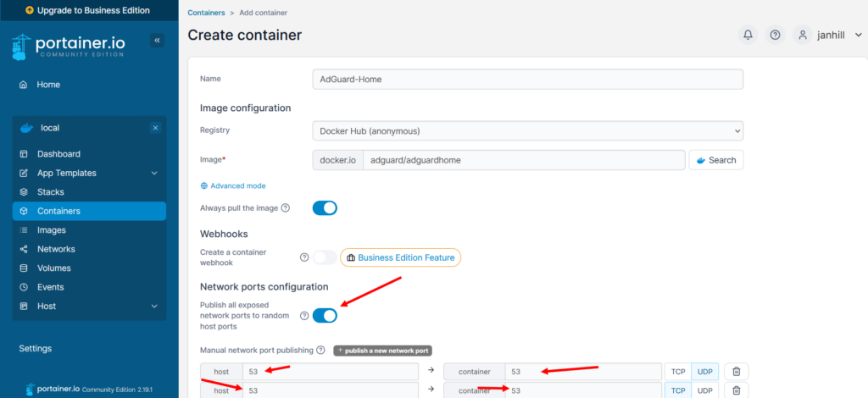868x398 pixels.
Task: Toggle Create a container webhook switch
Action: tap(325, 257)
